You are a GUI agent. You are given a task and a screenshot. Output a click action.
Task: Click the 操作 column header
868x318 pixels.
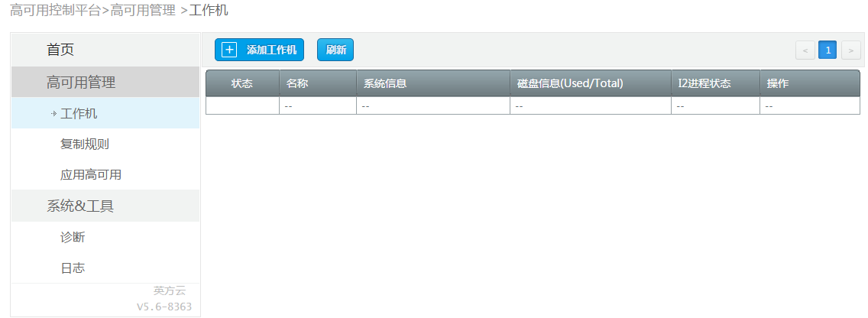click(x=810, y=83)
